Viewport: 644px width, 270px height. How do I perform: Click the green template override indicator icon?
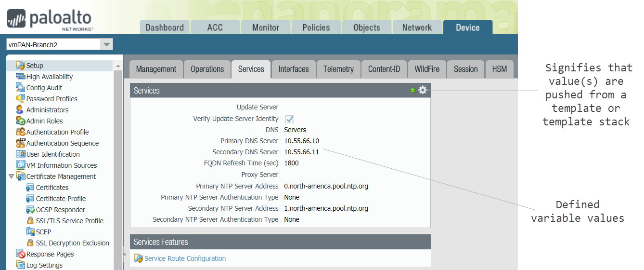point(412,90)
